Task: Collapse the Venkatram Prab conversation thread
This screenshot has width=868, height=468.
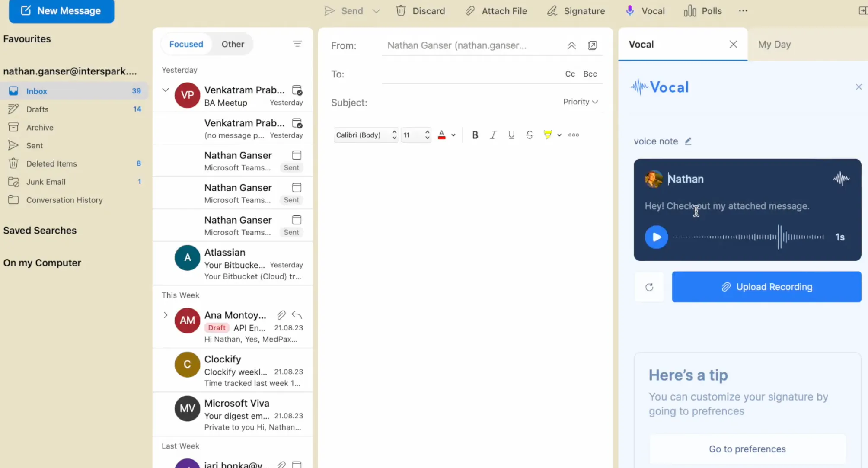Action: (x=165, y=90)
